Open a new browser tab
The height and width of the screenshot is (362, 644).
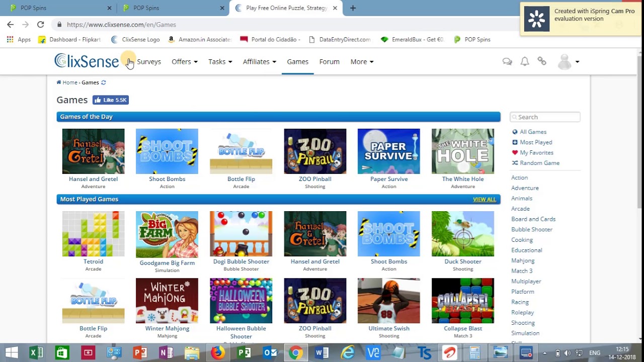click(x=353, y=8)
